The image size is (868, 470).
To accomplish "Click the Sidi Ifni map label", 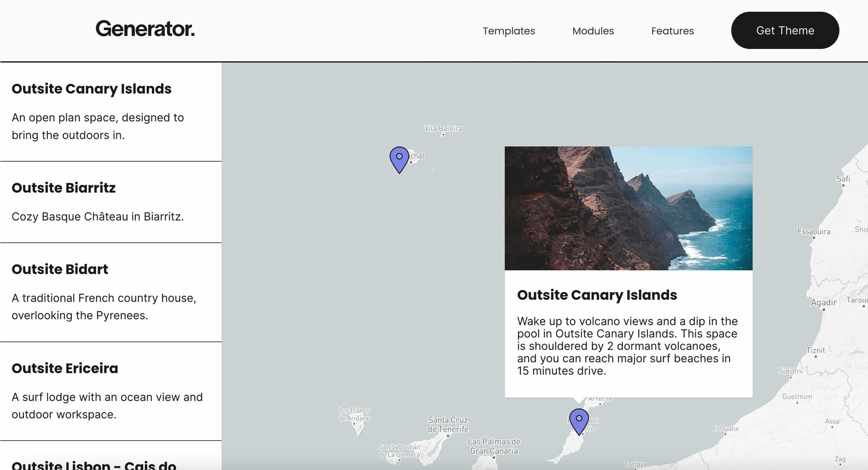I will pos(790,371).
